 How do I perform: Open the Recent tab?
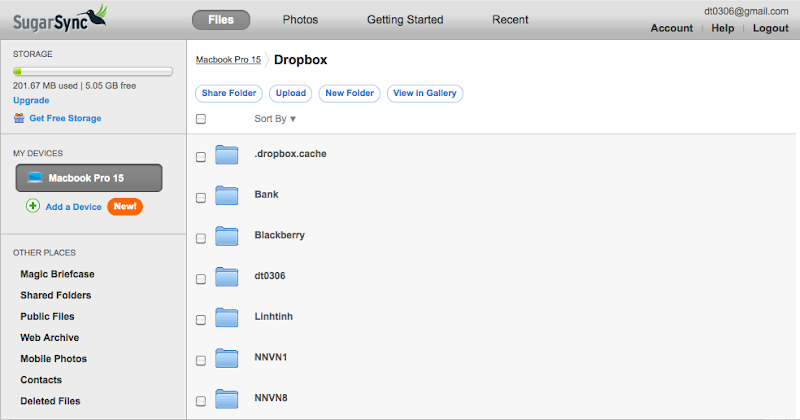click(x=511, y=20)
